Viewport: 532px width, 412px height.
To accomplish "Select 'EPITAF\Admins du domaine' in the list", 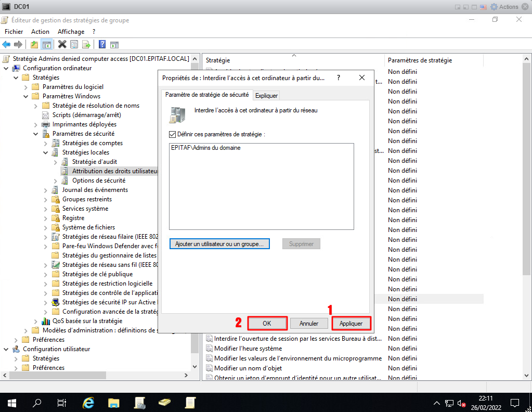I will 205,148.
